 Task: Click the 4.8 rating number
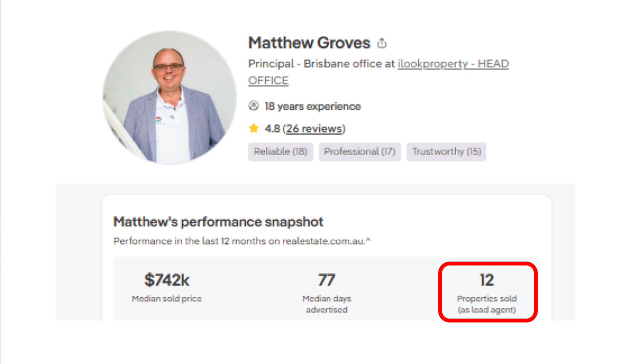(272, 129)
